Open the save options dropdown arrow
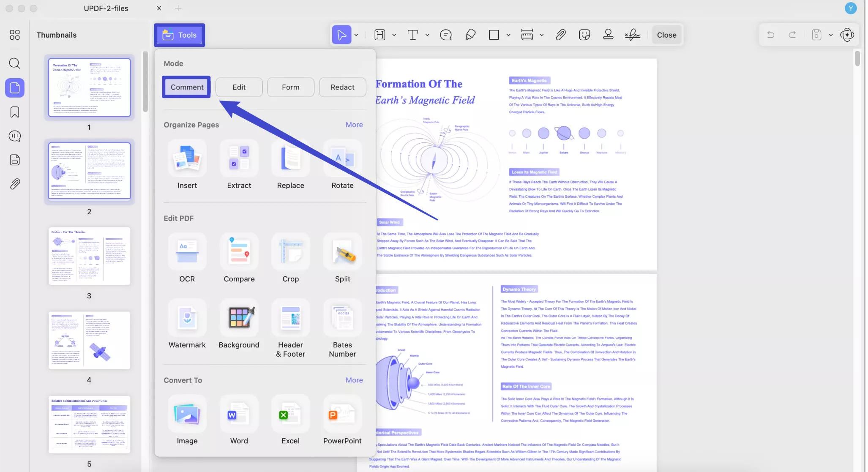This screenshot has height=472, width=868. tap(831, 35)
